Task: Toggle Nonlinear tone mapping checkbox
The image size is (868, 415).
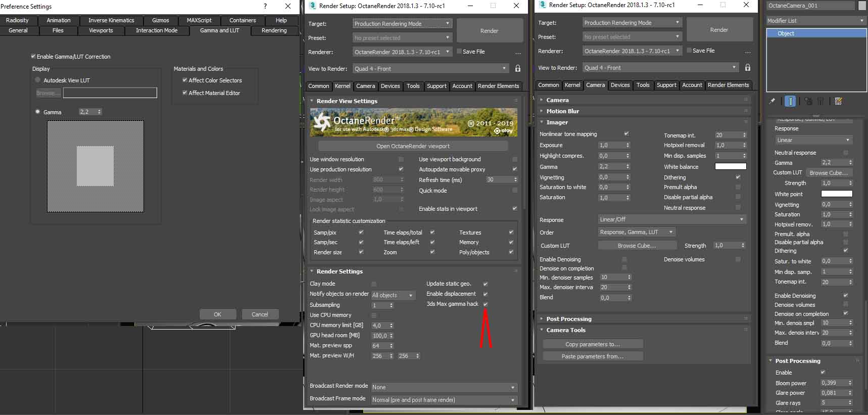Action: pyautogui.click(x=626, y=134)
